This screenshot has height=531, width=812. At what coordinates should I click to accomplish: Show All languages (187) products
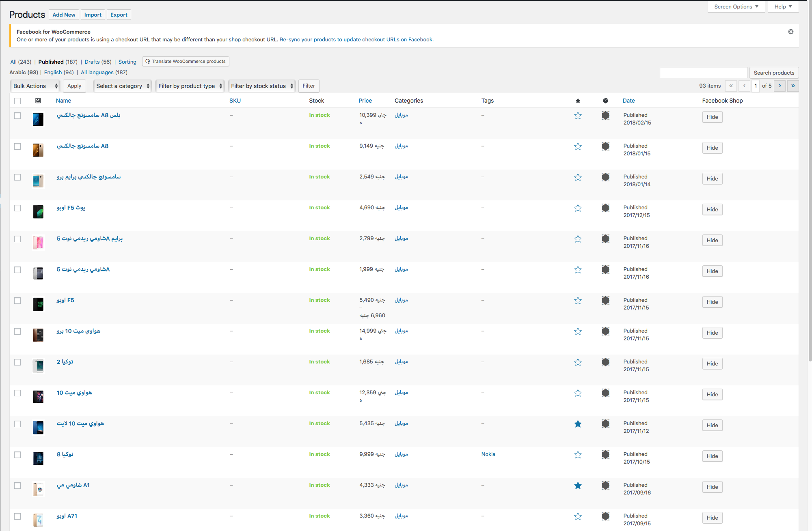pos(104,72)
